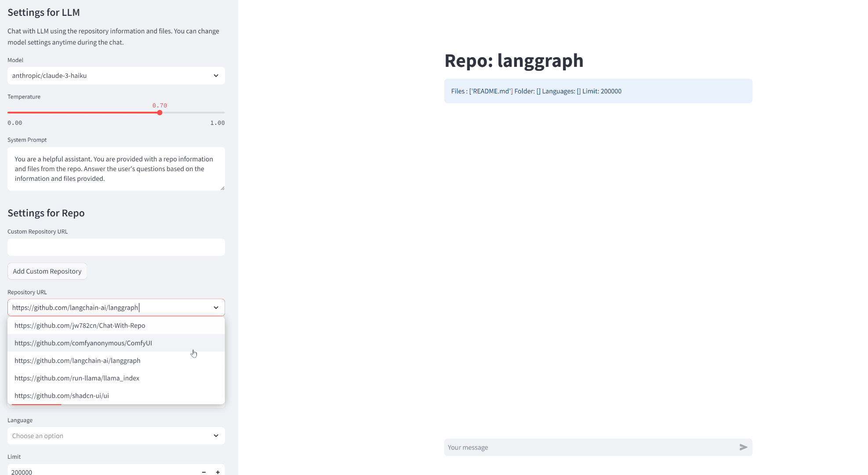Choose the shadcn-ui/ui repository option
Image resolution: width=868 pixels, height=475 pixels.
[x=62, y=396]
